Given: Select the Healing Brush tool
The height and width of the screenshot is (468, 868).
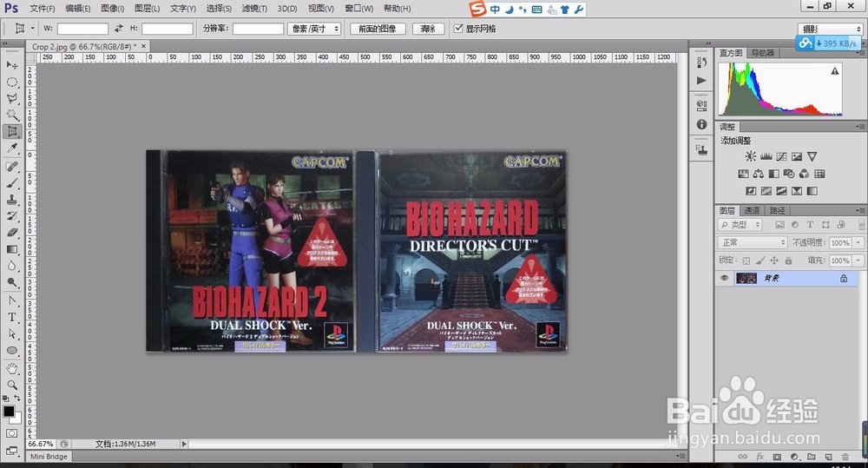Looking at the screenshot, I should coord(11,167).
